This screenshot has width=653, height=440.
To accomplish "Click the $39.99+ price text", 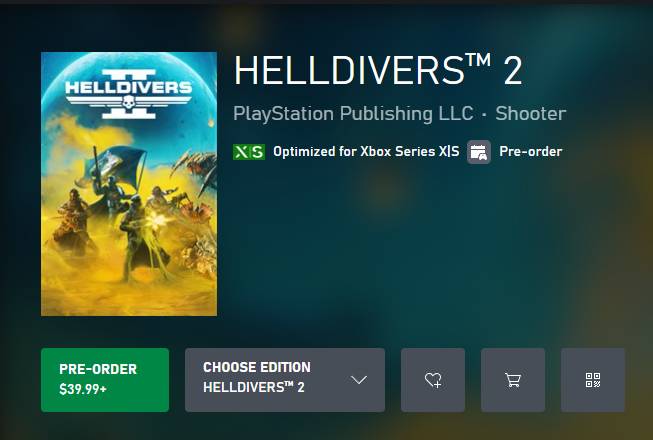I will click(x=83, y=389).
